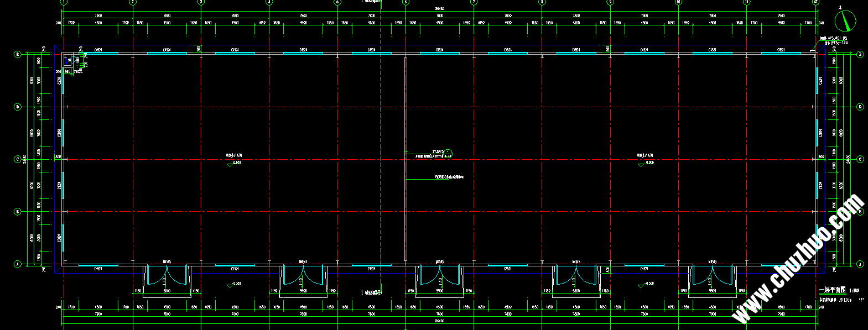Click the north arrow compass symbol
The width and height of the screenshot is (868, 330).
pos(845,21)
